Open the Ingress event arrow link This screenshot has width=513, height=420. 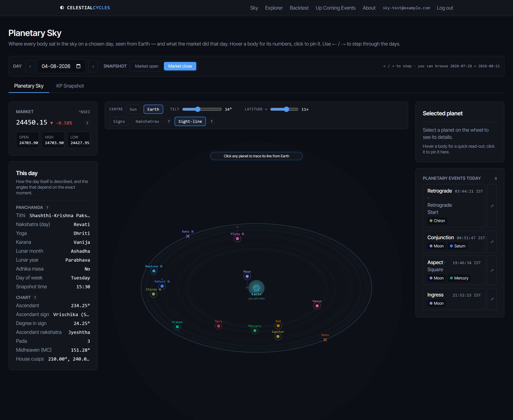click(492, 299)
